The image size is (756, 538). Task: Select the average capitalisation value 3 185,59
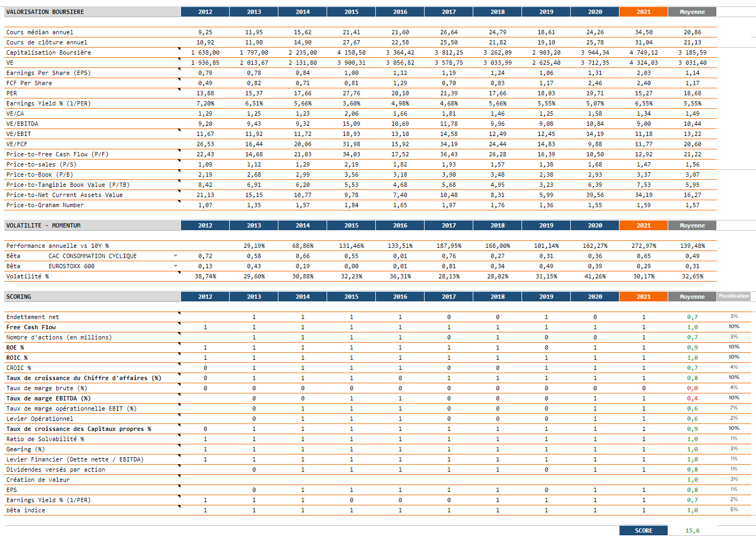692,52
